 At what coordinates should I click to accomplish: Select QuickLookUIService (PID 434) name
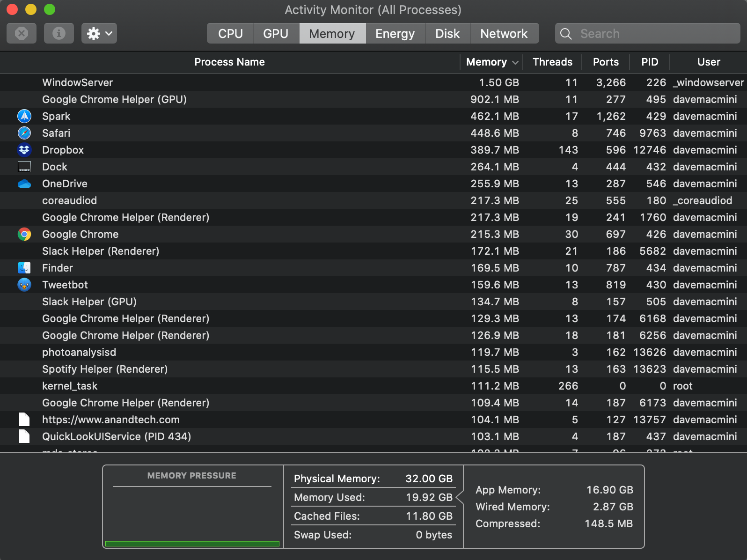tap(117, 436)
